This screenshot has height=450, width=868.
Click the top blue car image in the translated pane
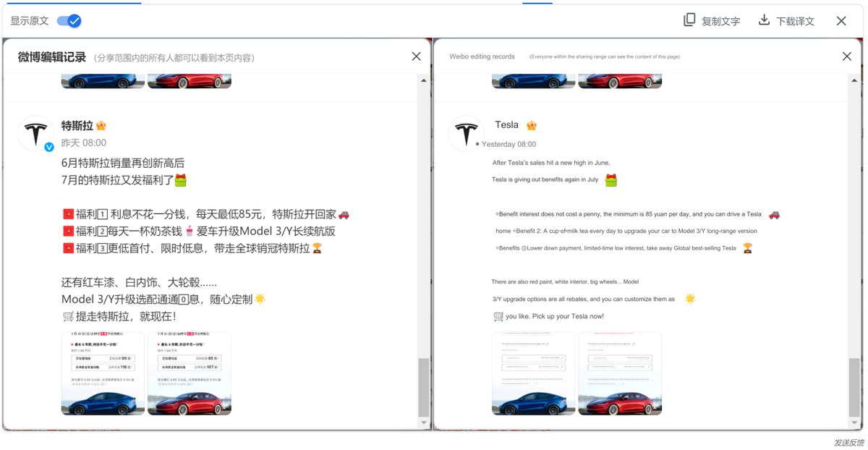point(533,81)
